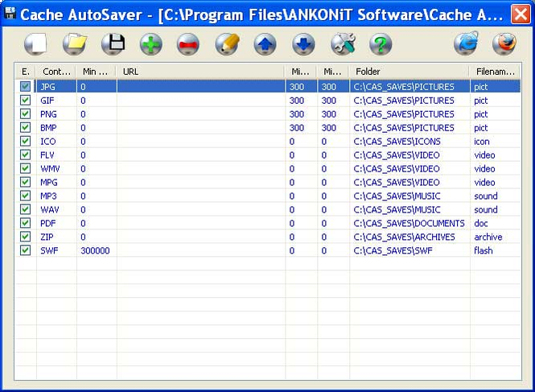Open a rules file via folder icon
Image resolution: width=535 pixels, height=392 pixels.
click(74, 44)
